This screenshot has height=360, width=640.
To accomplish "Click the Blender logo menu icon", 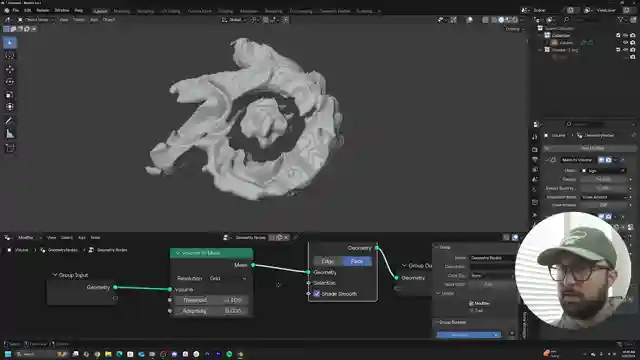I will pos(6,10).
